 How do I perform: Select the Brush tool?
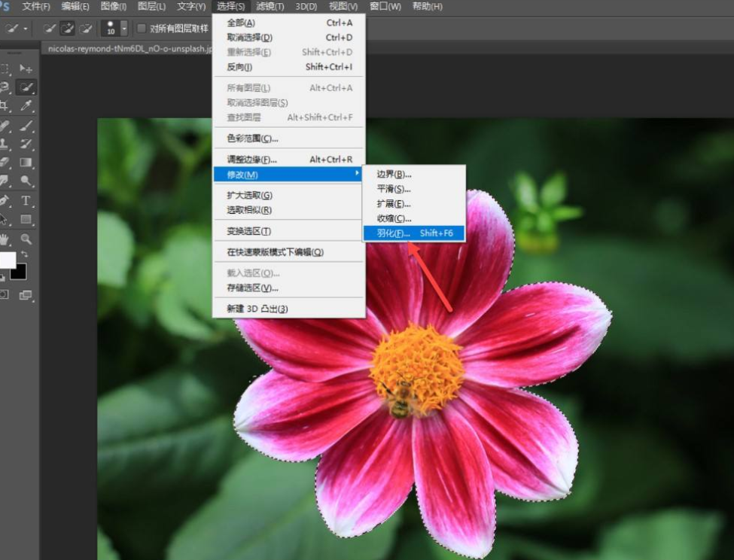click(27, 126)
